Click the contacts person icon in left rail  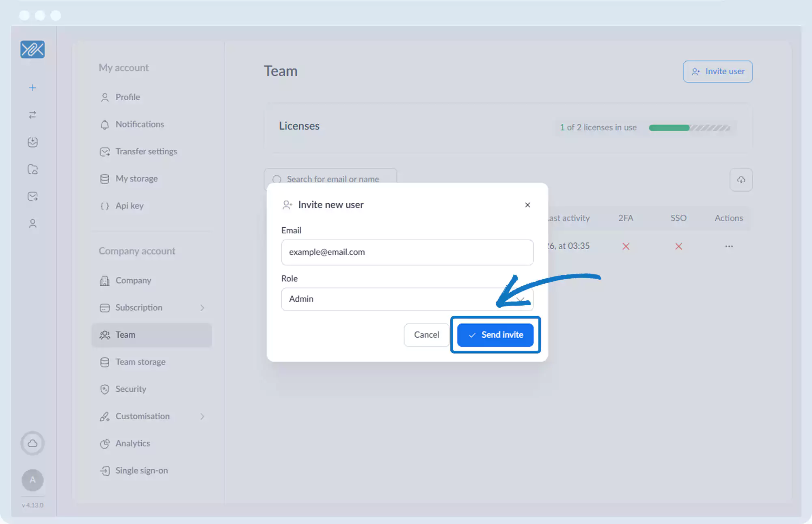click(32, 224)
